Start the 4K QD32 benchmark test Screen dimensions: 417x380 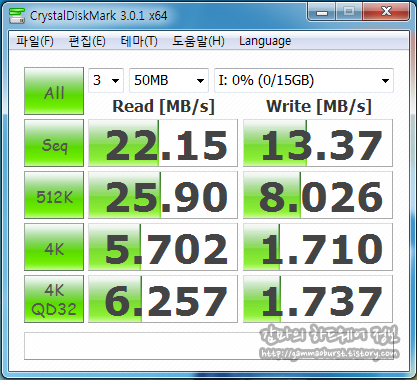pos(54,299)
